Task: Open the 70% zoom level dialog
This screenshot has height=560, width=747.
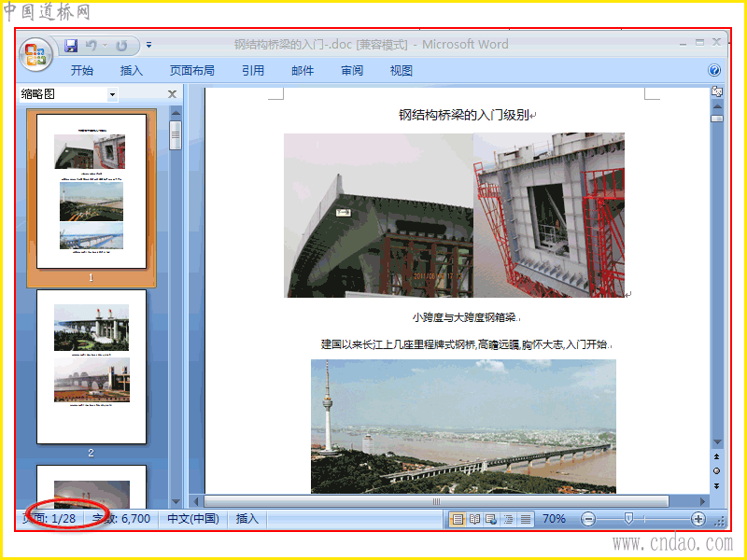Action: (x=554, y=519)
